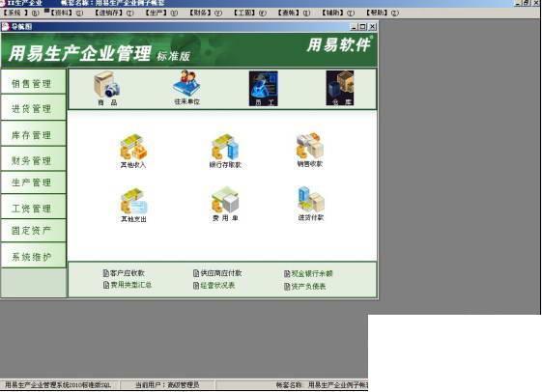Open the 【帮助】 menu
This screenshot has width=542, height=392.
pyautogui.click(x=382, y=13)
